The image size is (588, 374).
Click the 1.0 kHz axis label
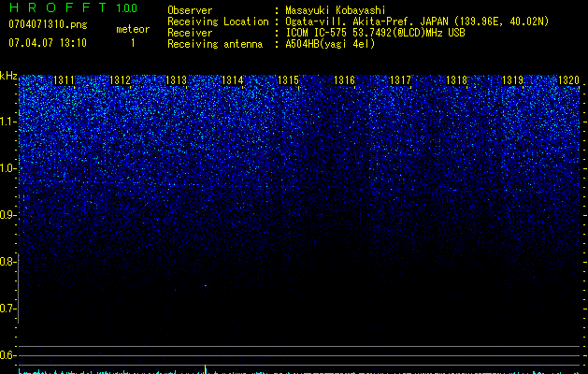point(8,168)
